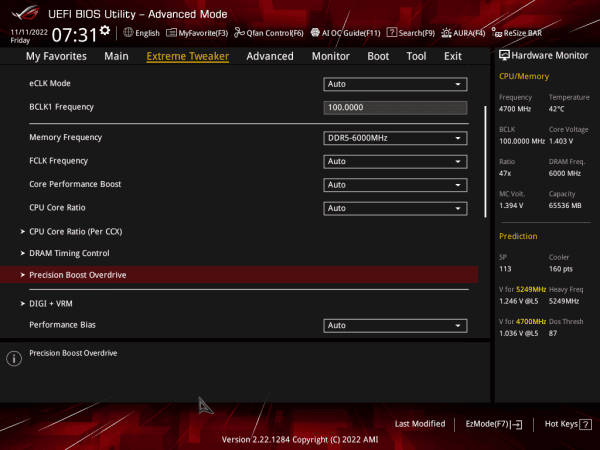This screenshot has height=450, width=600.
Task: Open the Core Performance Boost dropdown
Action: tap(396, 185)
